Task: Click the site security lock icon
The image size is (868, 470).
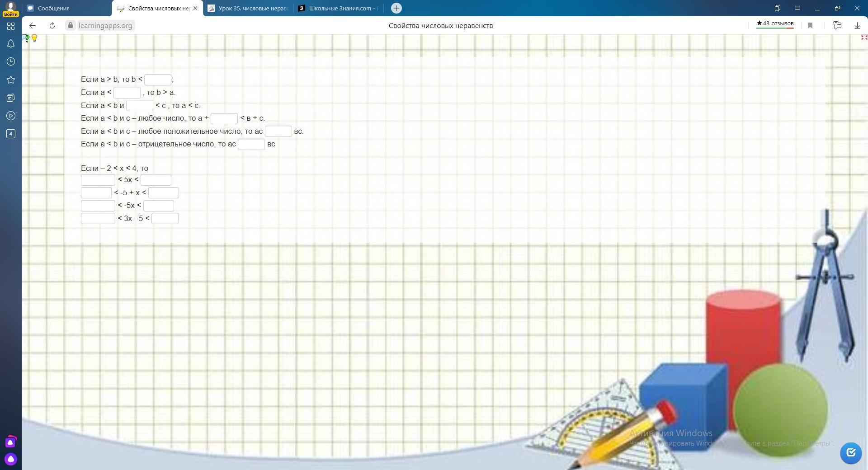Action: point(70,26)
